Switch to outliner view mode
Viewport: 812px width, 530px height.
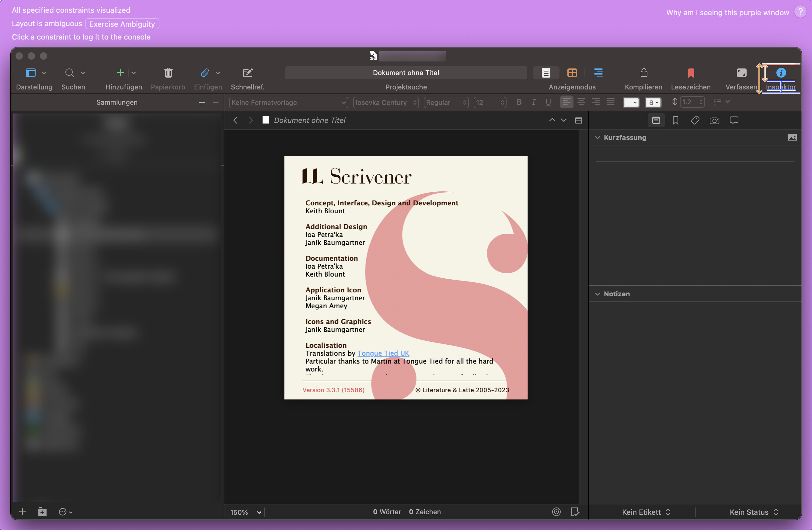598,73
